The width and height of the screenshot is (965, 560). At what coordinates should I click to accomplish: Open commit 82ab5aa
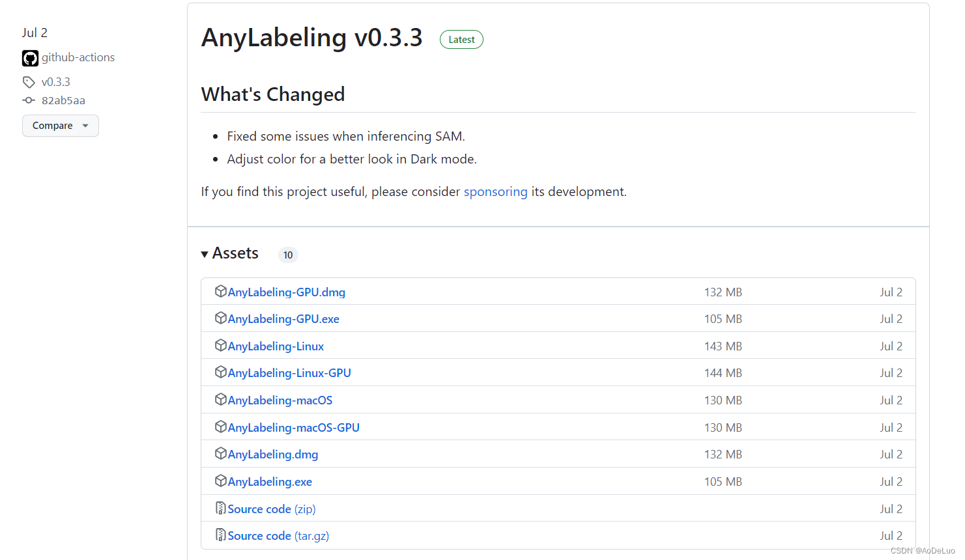coord(63,100)
